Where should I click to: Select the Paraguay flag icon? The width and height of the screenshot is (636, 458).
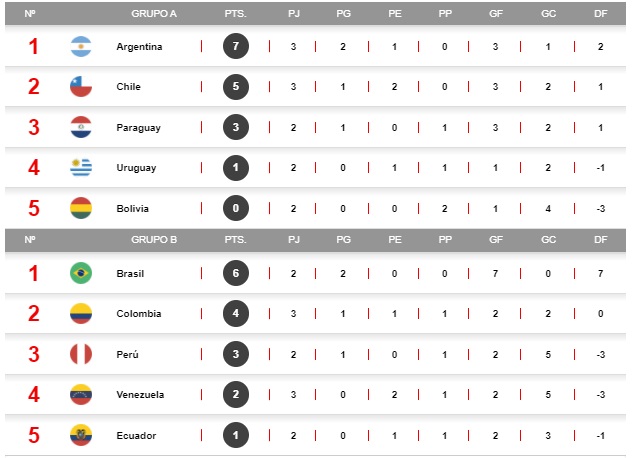[81, 127]
